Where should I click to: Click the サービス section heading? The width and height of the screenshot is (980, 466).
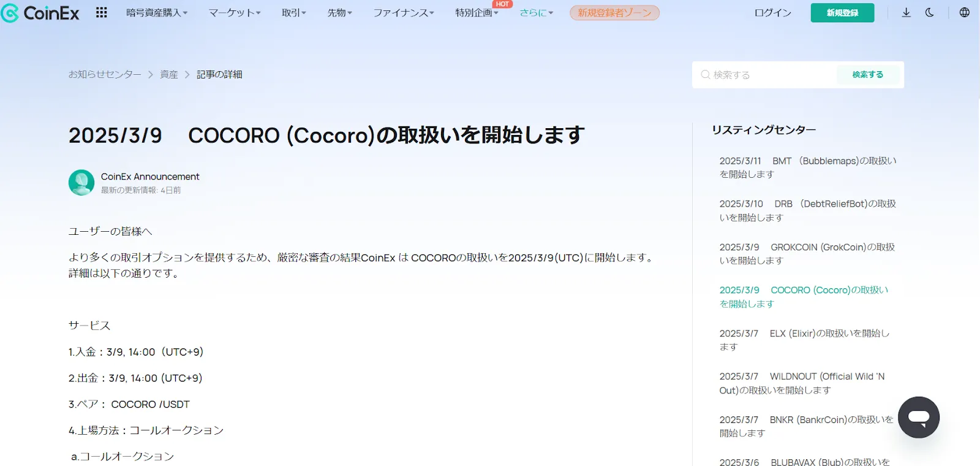tap(89, 326)
